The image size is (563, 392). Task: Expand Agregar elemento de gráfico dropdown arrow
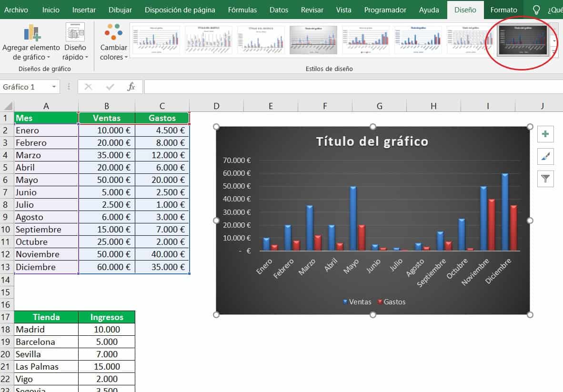pyautogui.click(x=49, y=58)
